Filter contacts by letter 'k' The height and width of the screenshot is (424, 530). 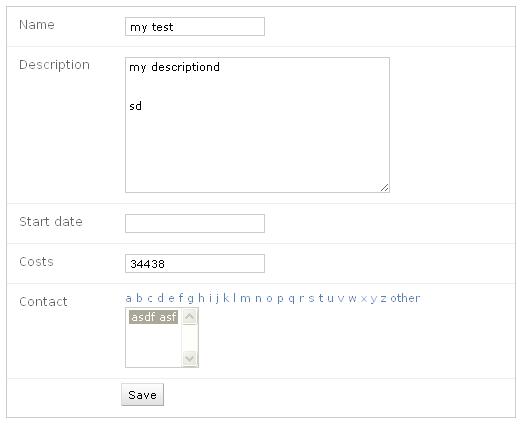pos(226,298)
